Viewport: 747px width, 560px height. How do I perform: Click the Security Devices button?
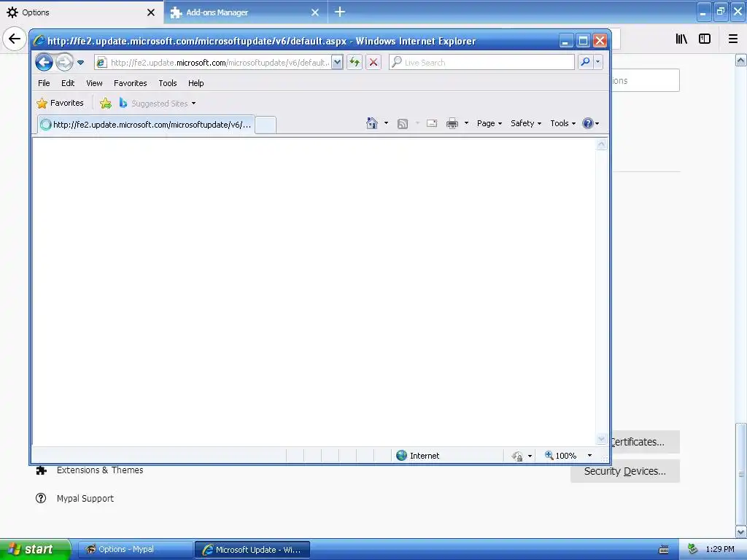tap(625, 471)
